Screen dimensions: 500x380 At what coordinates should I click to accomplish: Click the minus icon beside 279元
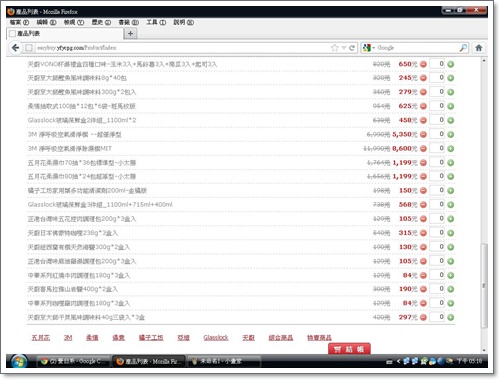pyautogui.click(x=423, y=92)
